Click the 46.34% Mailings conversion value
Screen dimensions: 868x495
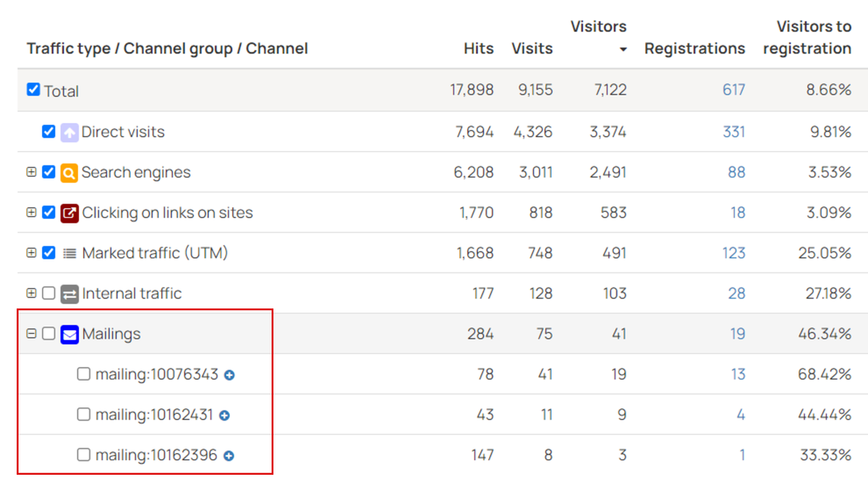tap(826, 335)
